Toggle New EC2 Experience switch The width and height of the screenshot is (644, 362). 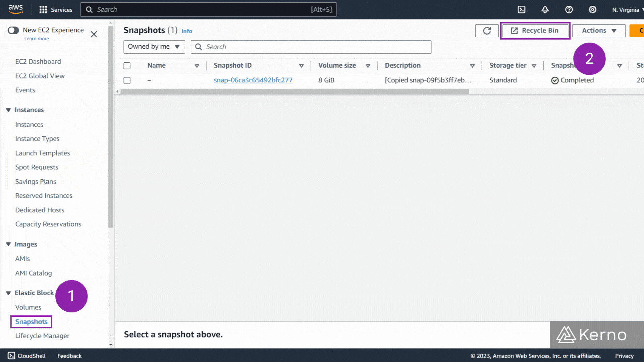13,30
